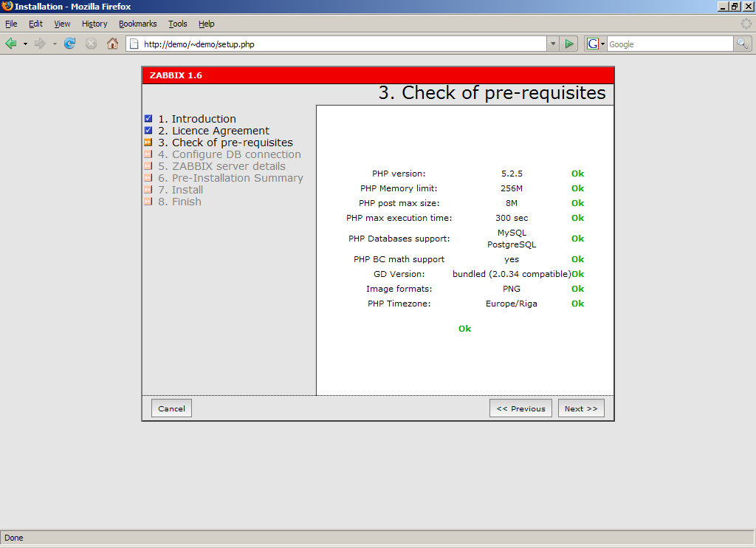This screenshot has height=548, width=756.
Task: Click the magnifier search icon
Action: [743, 44]
